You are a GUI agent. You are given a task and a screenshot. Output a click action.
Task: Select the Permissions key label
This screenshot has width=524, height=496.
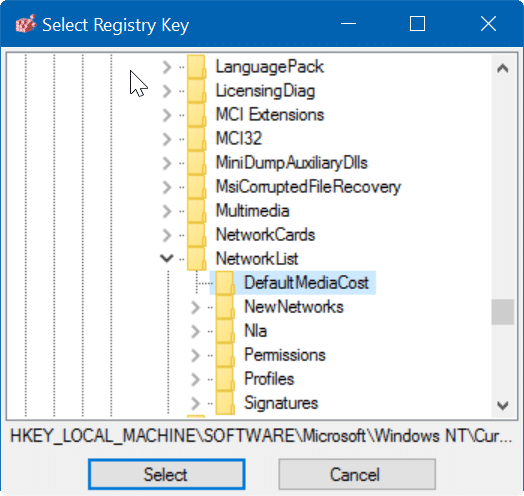tap(284, 355)
